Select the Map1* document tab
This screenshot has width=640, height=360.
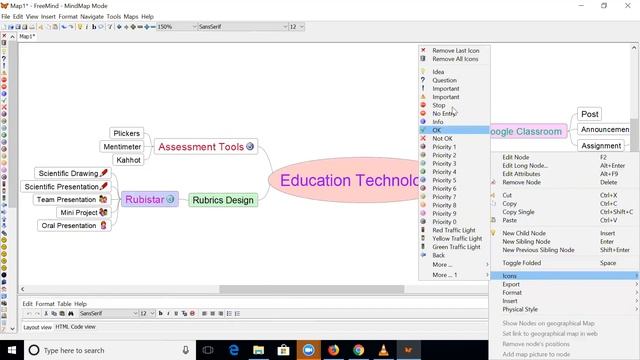tap(27, 36)
